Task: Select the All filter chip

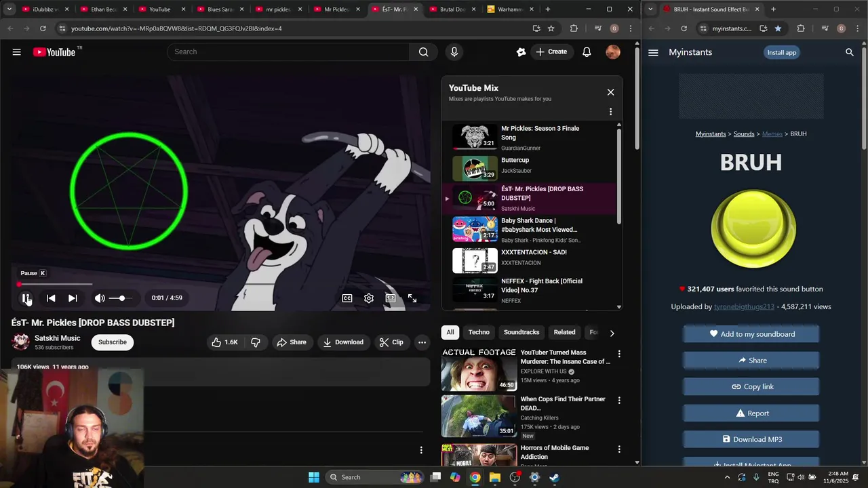Action: (x=450, y=332)
